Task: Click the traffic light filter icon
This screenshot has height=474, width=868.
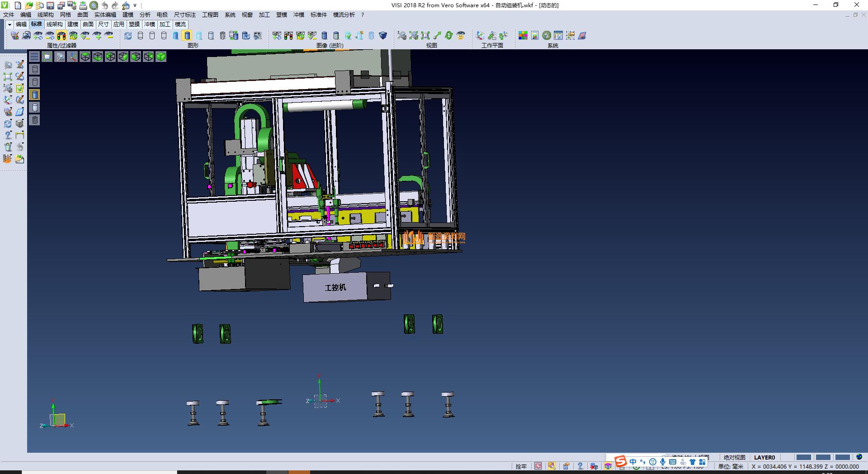Action: coord(61,35)
